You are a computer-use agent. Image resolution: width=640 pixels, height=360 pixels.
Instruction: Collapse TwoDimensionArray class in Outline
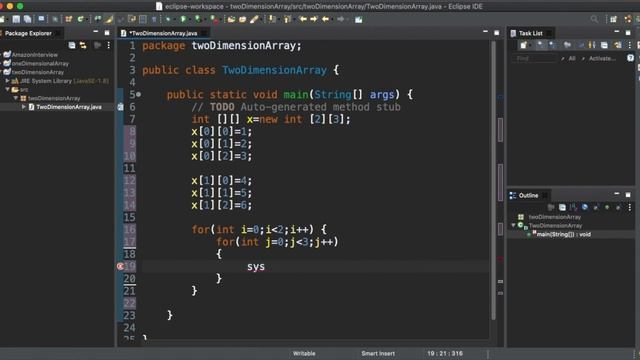pos(513,225)
